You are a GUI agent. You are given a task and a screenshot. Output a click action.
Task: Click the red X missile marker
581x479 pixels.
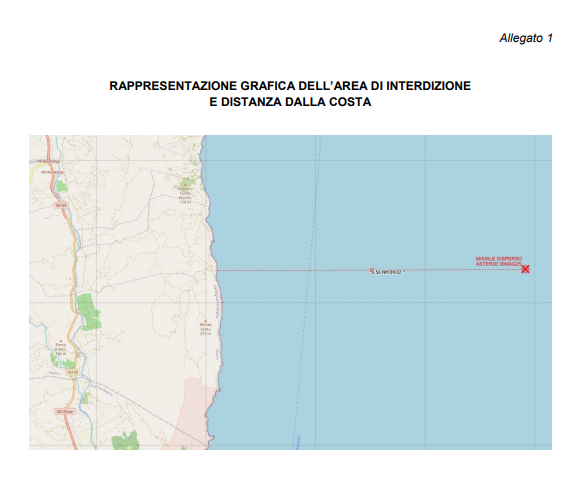click(x=525, y=269)
